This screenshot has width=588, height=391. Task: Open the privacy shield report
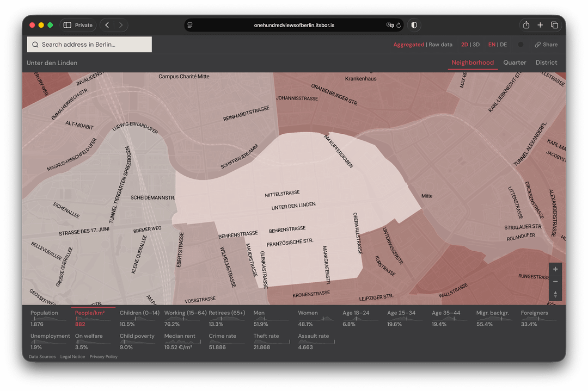(414, 25)
